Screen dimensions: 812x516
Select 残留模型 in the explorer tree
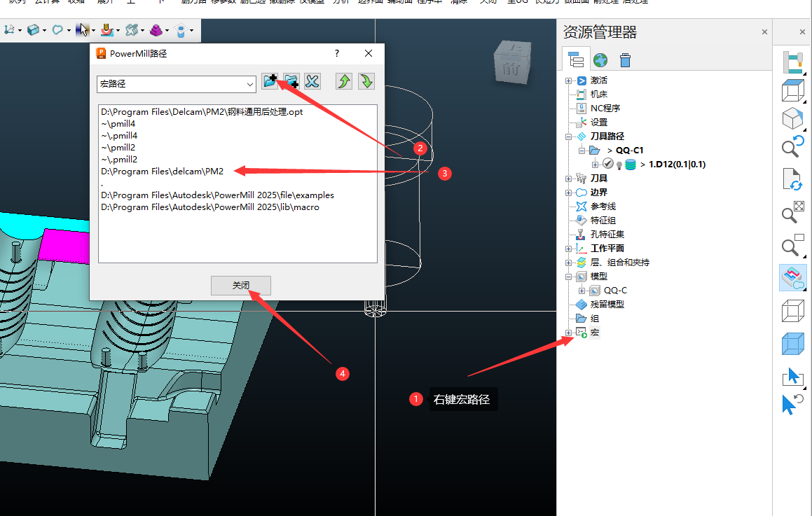[607, 305]
